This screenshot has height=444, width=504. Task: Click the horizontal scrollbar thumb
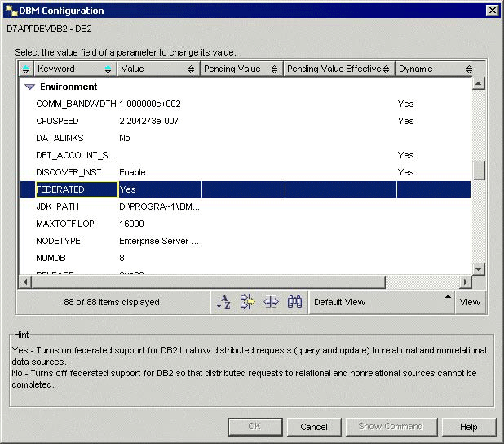click(208, 282)
